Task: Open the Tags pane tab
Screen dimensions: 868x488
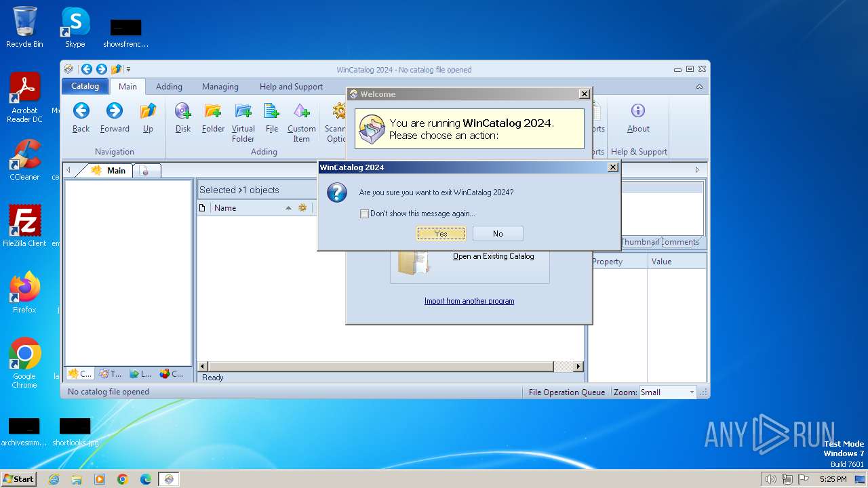Action: point(111,373)
